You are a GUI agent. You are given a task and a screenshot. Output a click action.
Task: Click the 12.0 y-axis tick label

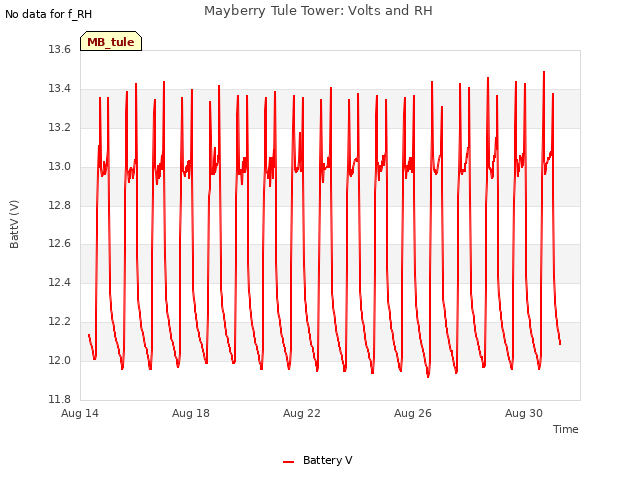coord(60,360)
